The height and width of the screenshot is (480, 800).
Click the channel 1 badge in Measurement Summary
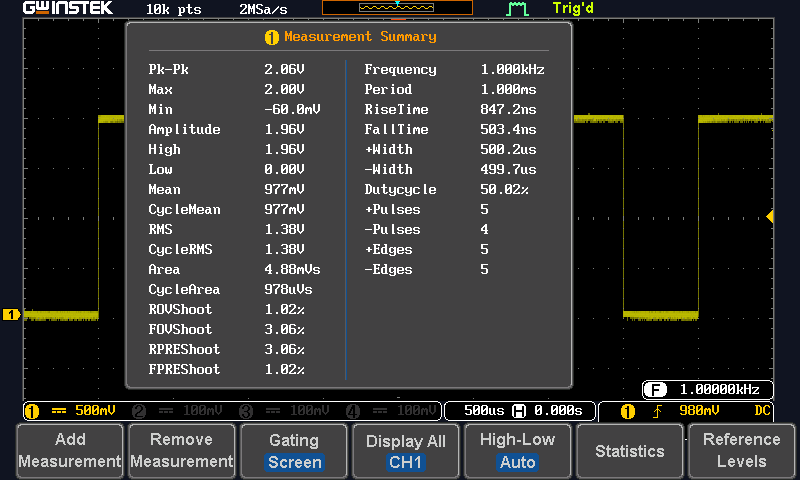(271, 37)
